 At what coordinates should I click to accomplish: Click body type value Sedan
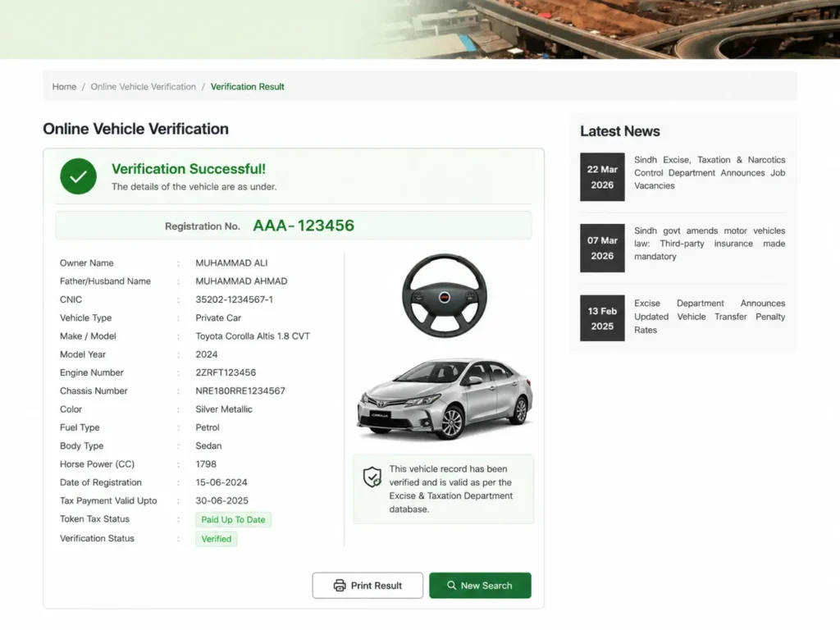208,445
